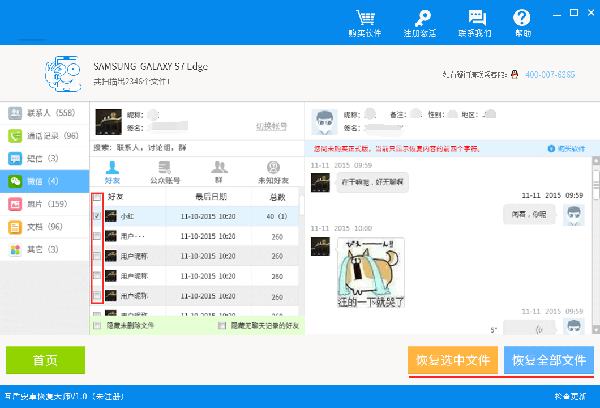Switch to the 未知好友 tab
Image resolution: width=600 pixels, height=408 pixels.
point(273,172)
